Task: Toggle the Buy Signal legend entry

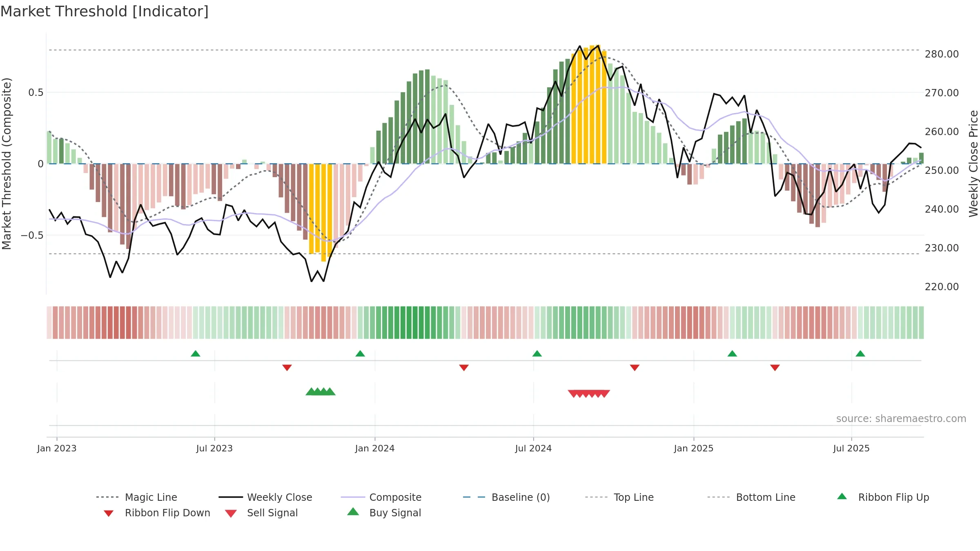Action: pyautogui.click(x=384, y=513)
